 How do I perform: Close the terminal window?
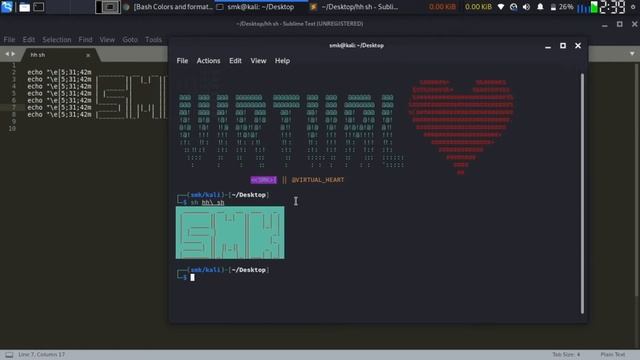pyautogui.click(x=578, y=46)
